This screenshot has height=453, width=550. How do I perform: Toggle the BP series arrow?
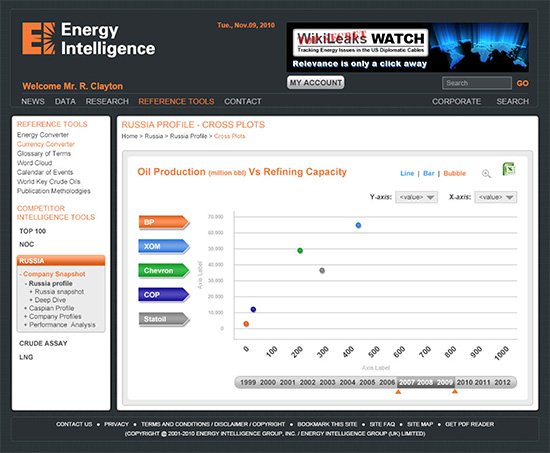[164, 222]
